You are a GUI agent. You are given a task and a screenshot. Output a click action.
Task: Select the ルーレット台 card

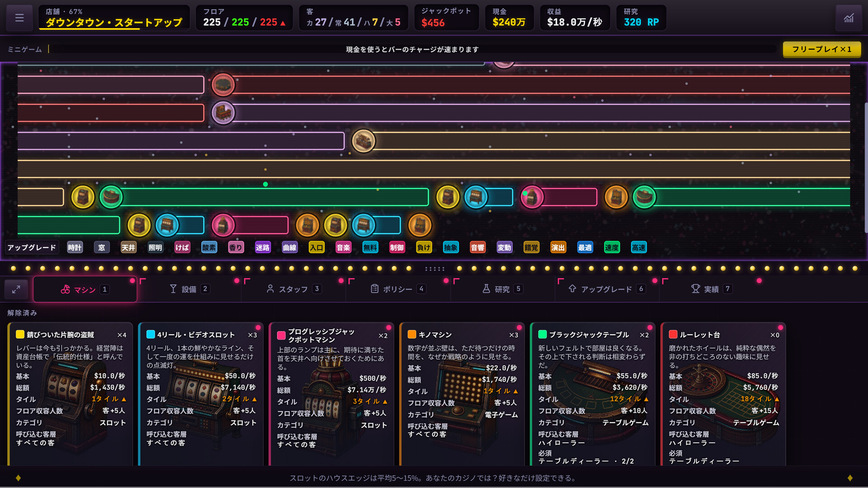723,394
